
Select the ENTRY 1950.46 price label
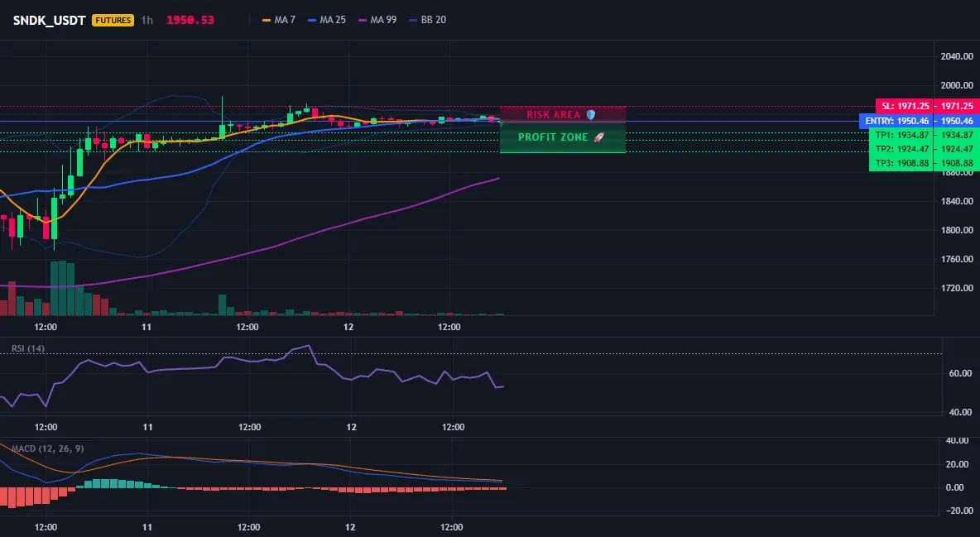[x=919, y=121]
